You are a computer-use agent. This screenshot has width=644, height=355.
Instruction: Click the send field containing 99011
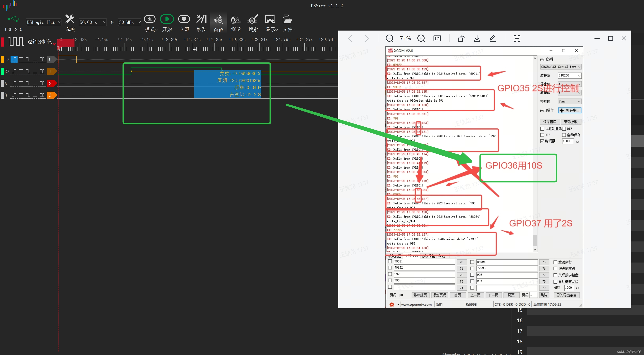coord(424,262)
